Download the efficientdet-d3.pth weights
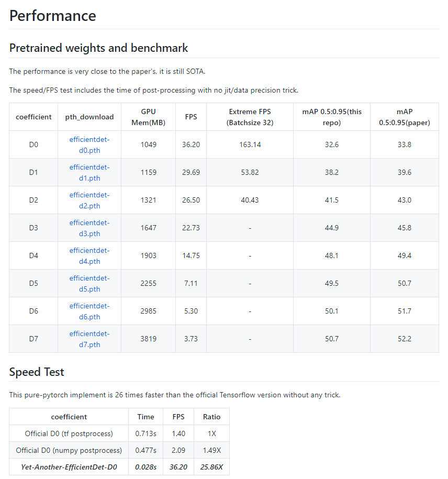This screenshot has width=448, height=479. point(89,228)
